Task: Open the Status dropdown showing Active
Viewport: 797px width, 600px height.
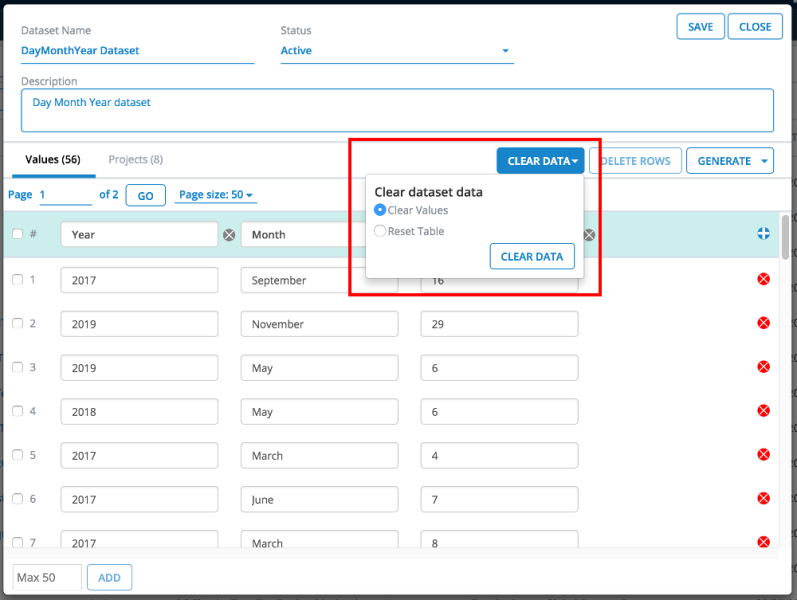Action: (x=397, y=51)
